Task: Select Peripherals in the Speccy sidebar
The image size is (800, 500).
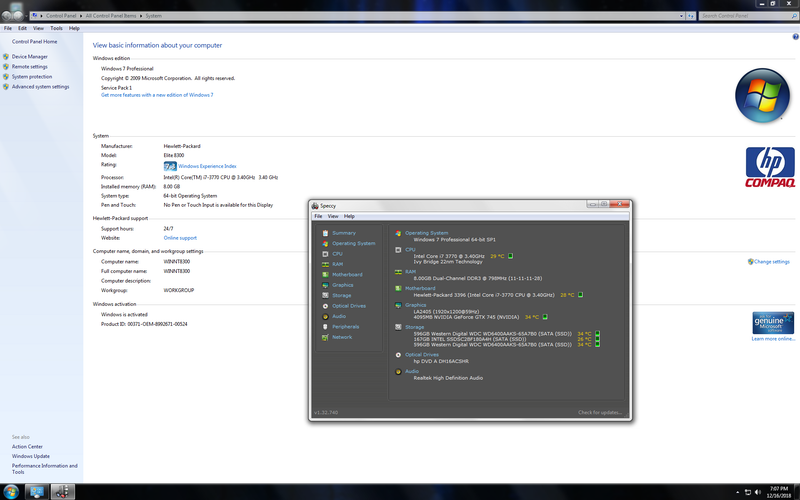Action: (x=345, y=327)
